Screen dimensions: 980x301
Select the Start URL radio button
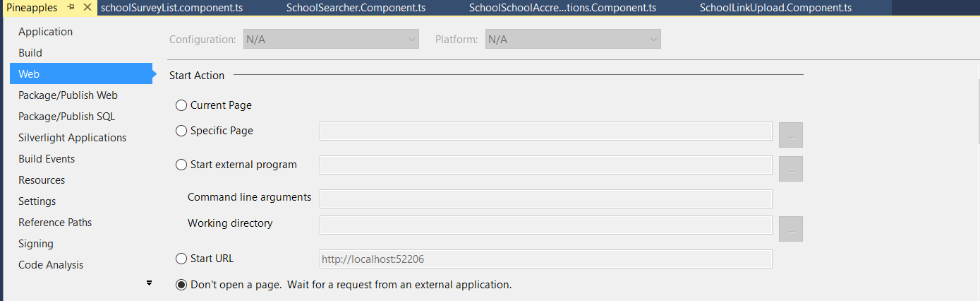(x=181, y=259)
